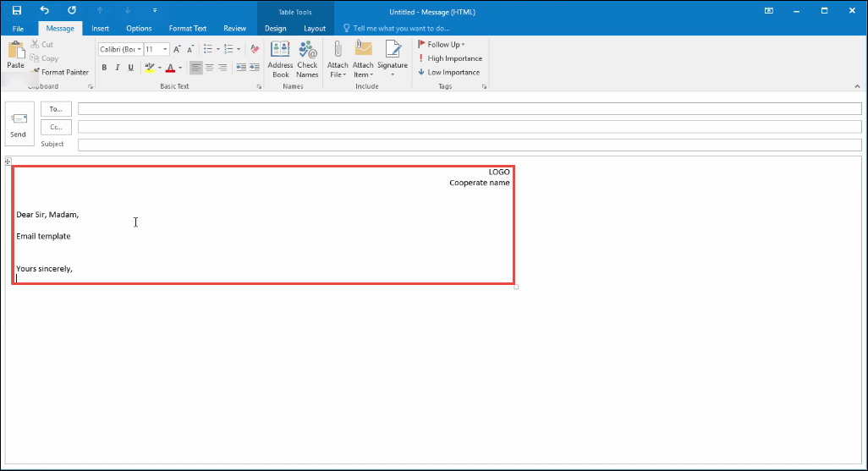Click the Cc... recipients button
Viewport: 868px width, 471px height.
pos(56,127)
